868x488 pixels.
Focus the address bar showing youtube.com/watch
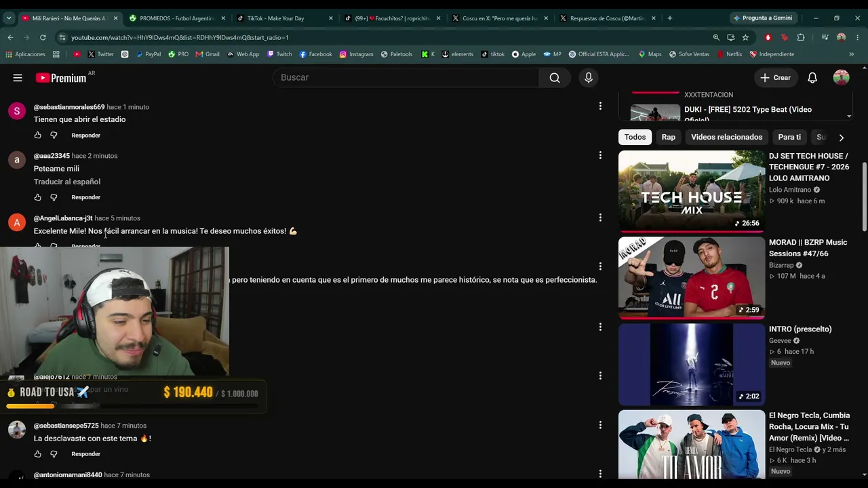pos(380,37)
